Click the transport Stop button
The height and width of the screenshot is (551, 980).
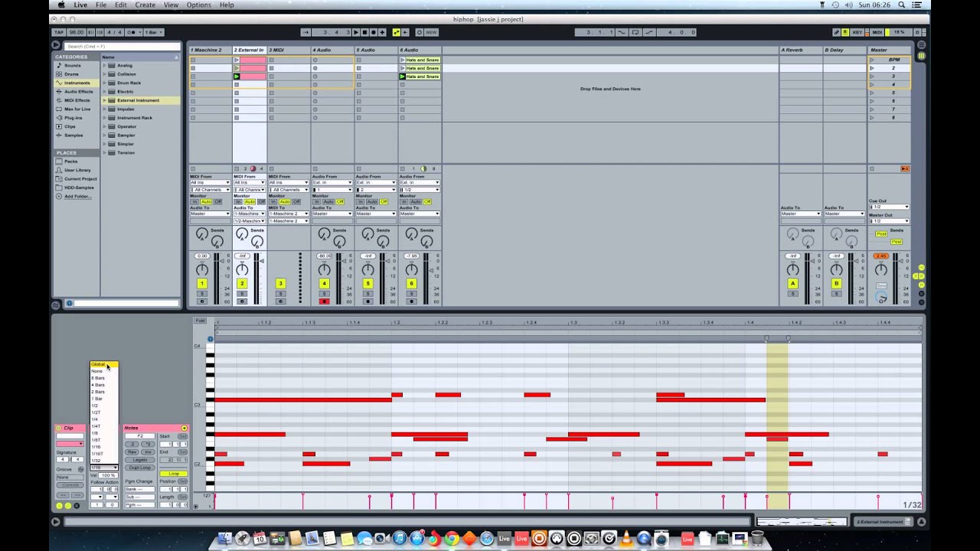click(x=364, y=32)
